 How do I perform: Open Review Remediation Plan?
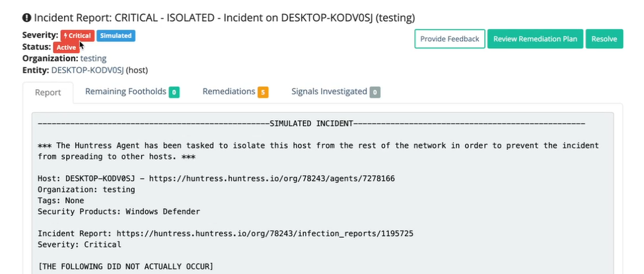coord(535,39)
